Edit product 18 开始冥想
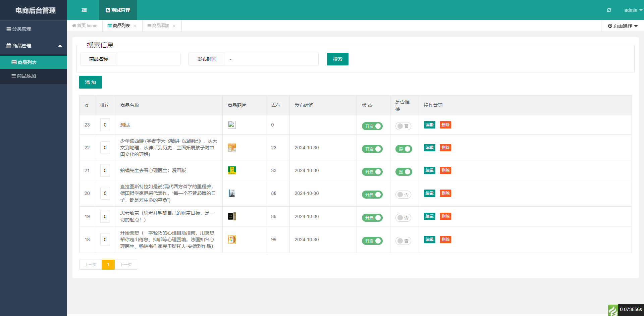 pos(430,240)
